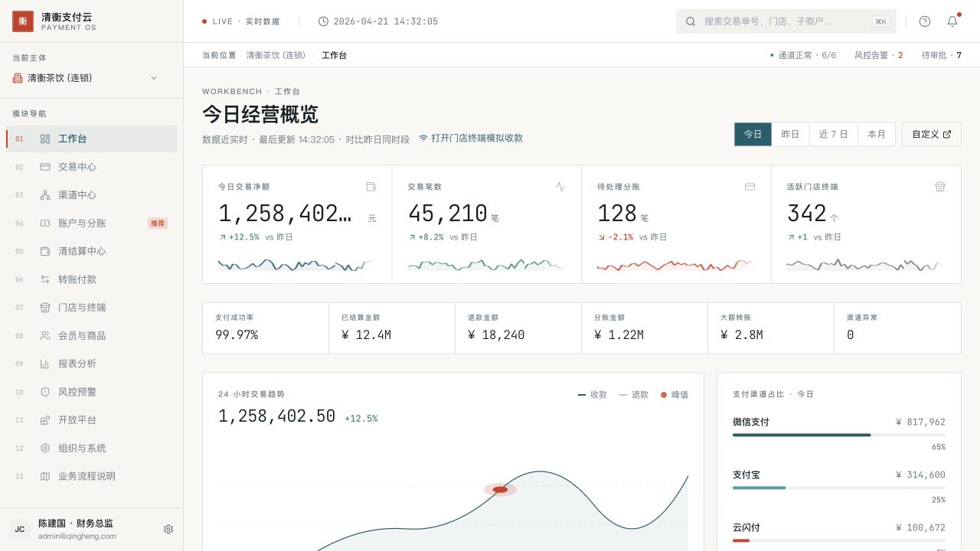This screenshot has width=980, height=551.
Task: Click the 通道正常 6/6 status
Action: (x=803, y=55)
